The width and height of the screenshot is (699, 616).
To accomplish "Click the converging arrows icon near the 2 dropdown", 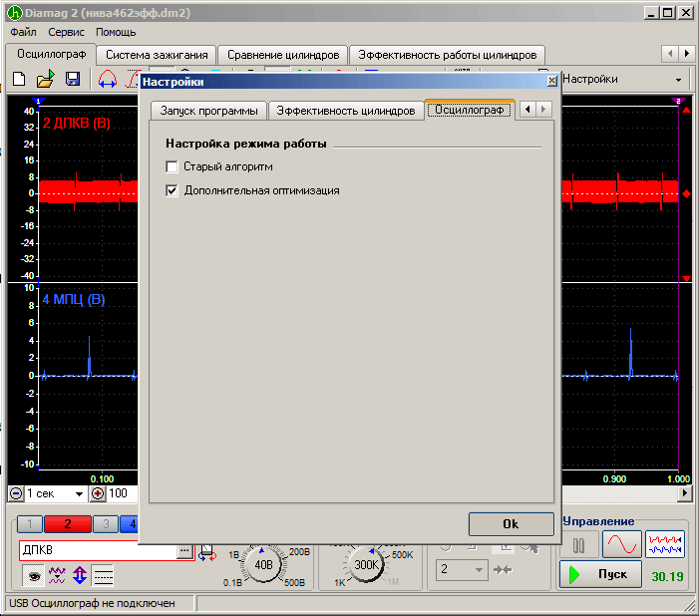I will (504, 569).
